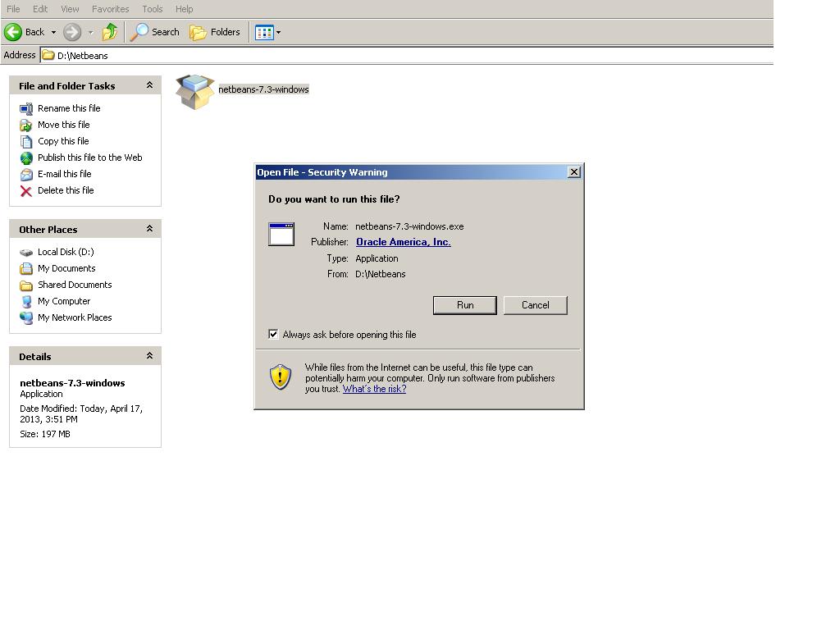Click the Copy this file icon
Viewport: 840px width, 630px height.
click(27, 141)
